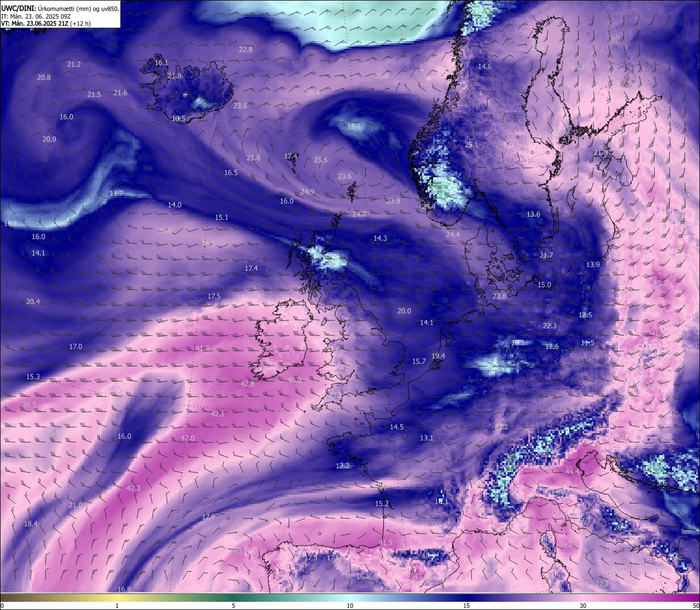The height and width of the screenshot is (610, 700).
Task: Click the '12.2' value near Brittany
Action: [x=342, y=466]
